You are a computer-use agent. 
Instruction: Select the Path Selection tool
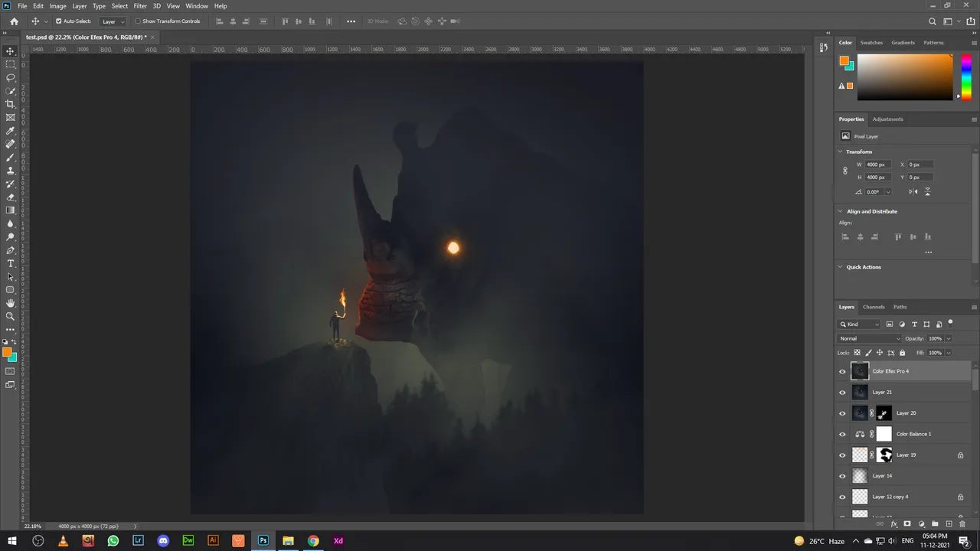(10, 276)
